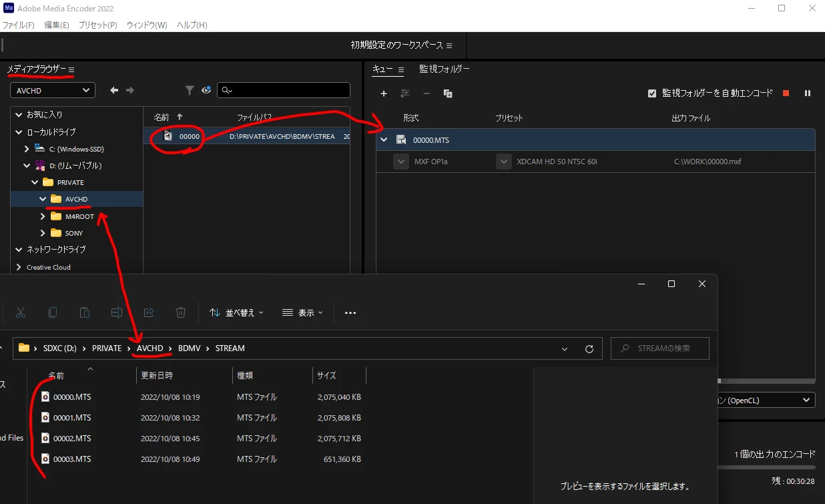Image resolution: width=825 pixels, height=504 pixels.
Task: Collapse the お気に入り section
Action: click(x=19, y=115)
